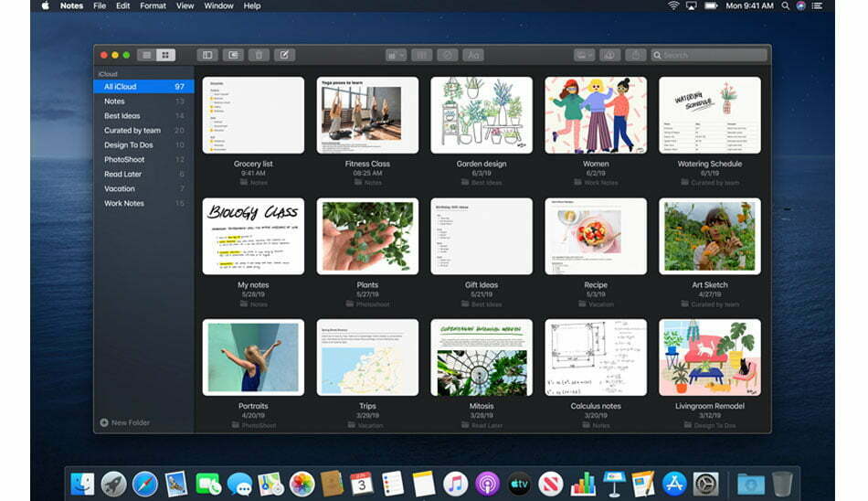
Task: Open the Calculus notes thumbnail
Action: click(x=596, y=357)
